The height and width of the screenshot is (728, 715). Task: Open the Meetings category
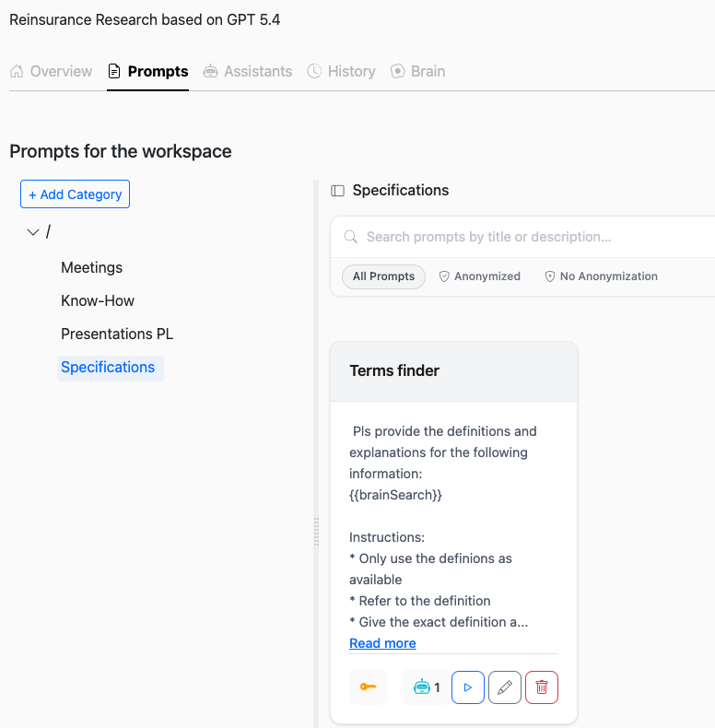point(92,267)
